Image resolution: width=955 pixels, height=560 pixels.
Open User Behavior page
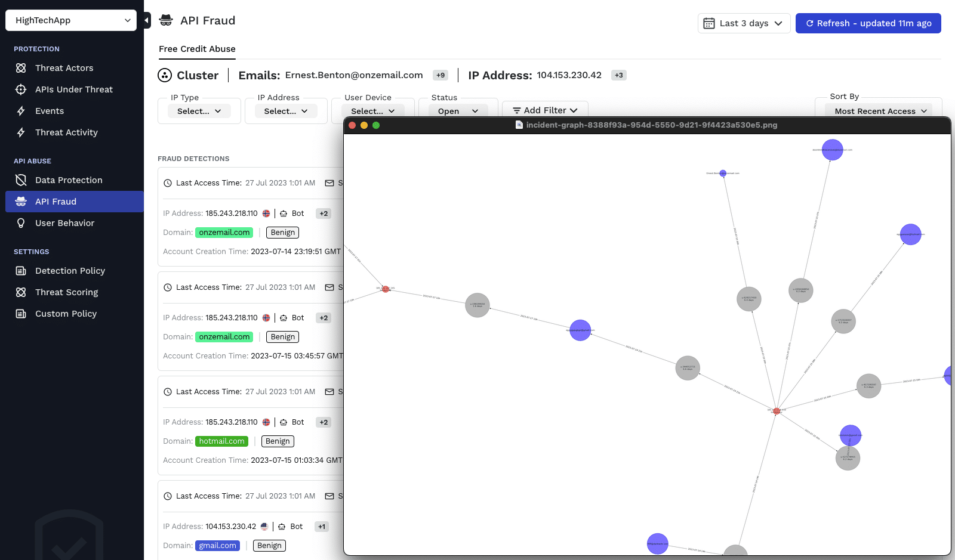pyautogui.click(x=64, y=223)
